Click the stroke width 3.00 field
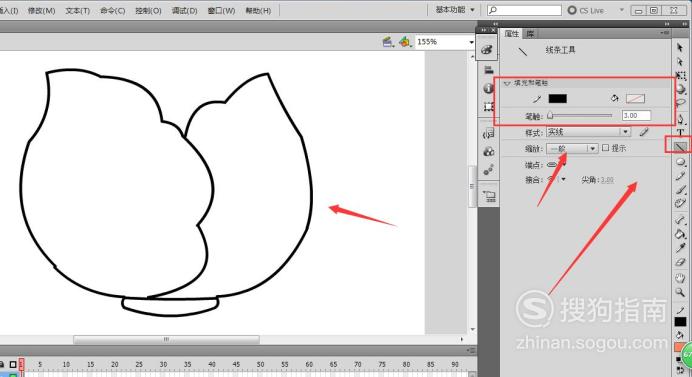The image size is (692, 377). click(636, 115)
